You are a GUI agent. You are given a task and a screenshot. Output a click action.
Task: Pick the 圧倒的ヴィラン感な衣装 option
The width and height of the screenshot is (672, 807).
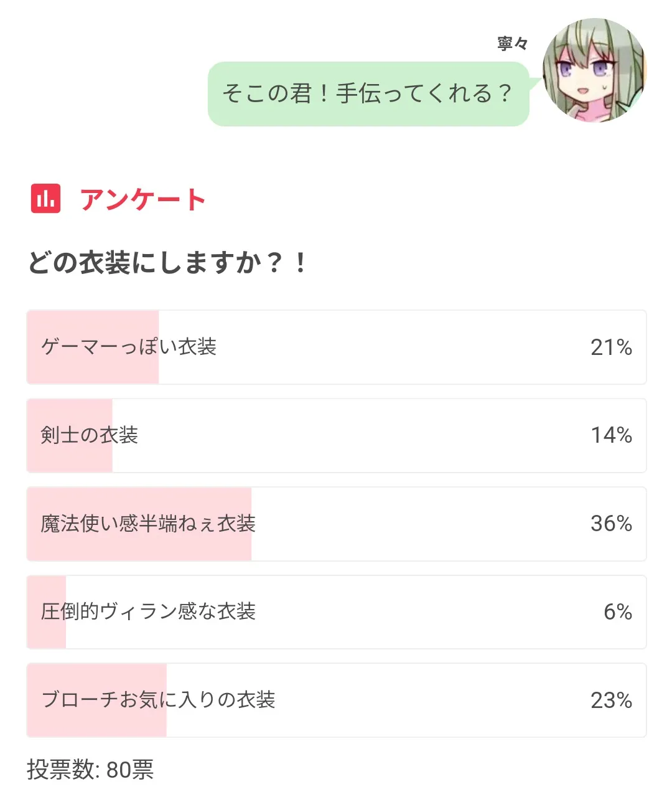pos(336,612)
